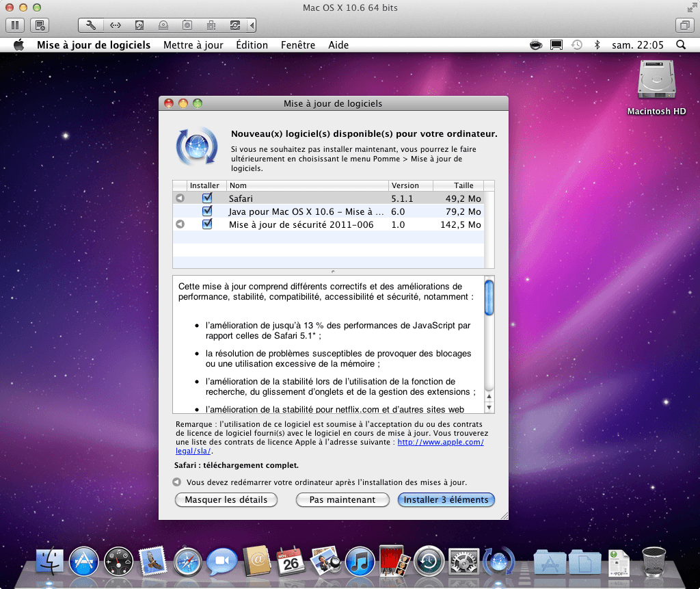Select the Safari update row

(x=329, y=198)
